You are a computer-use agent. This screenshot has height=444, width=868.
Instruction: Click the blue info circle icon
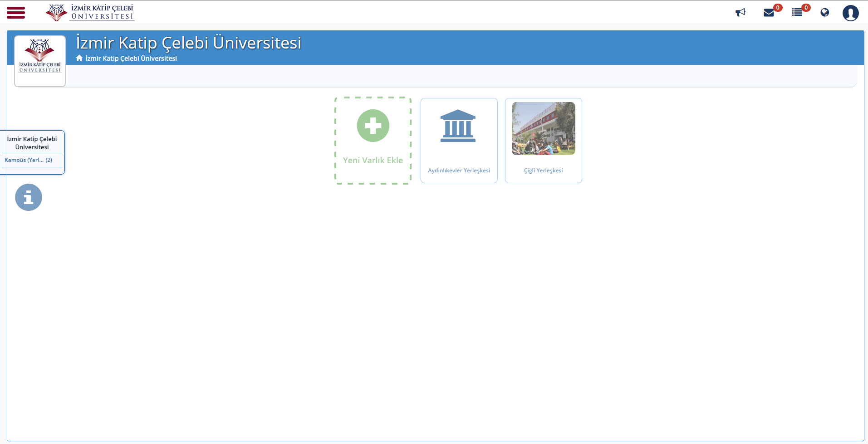pyautogui.click(x=29, y=197)
